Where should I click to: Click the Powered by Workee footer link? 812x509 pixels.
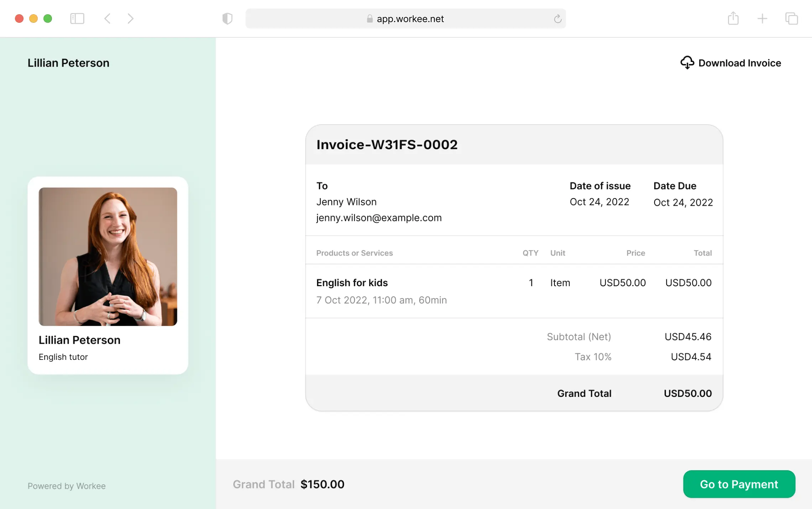pyautogui.click(x=66, y=486)
